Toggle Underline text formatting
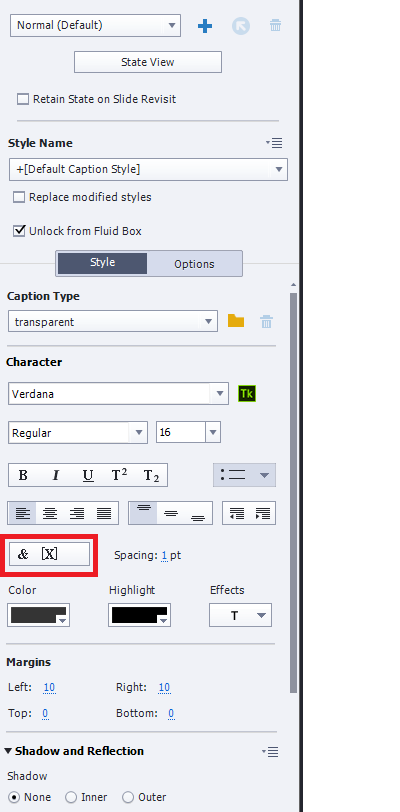 coord(88,475)
